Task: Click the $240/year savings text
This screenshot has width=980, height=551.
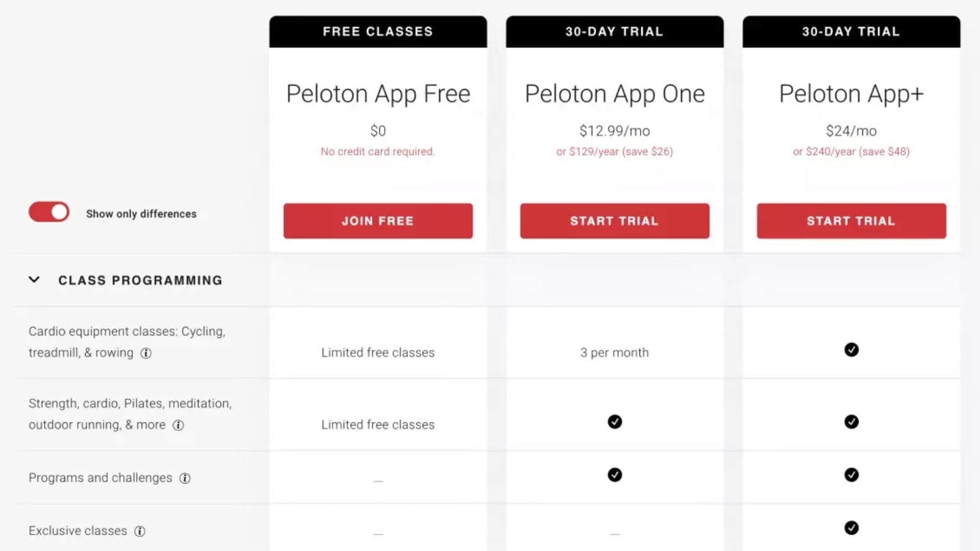Action: [x=851, y=152]
